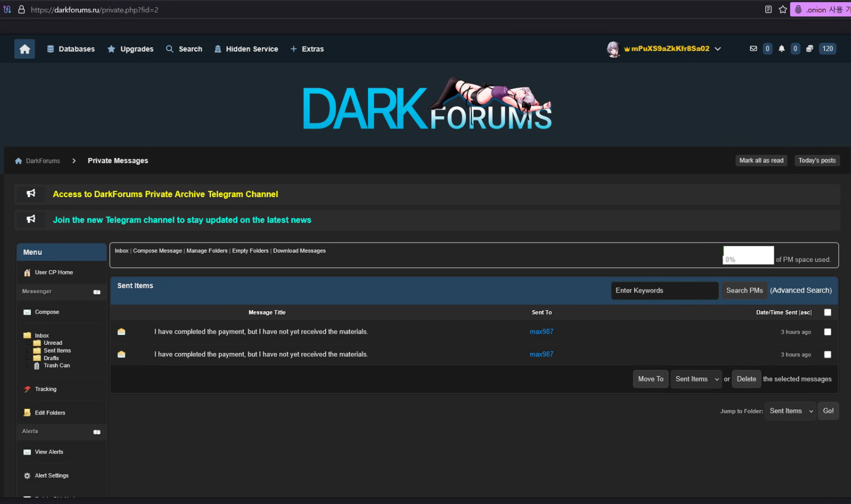Click the envelope messages icon in header
Image resolution: width=851 pixels, height=504 pixels.
pos(753,48)
